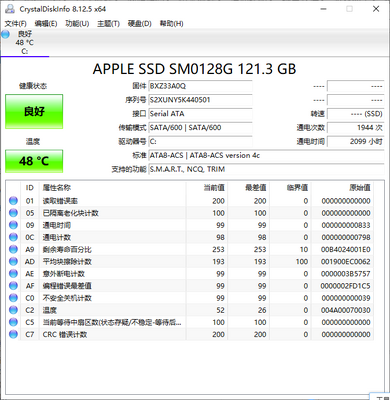Click the 当前值 column header
This screenshot has height=400, width=390.
point(207,188)
